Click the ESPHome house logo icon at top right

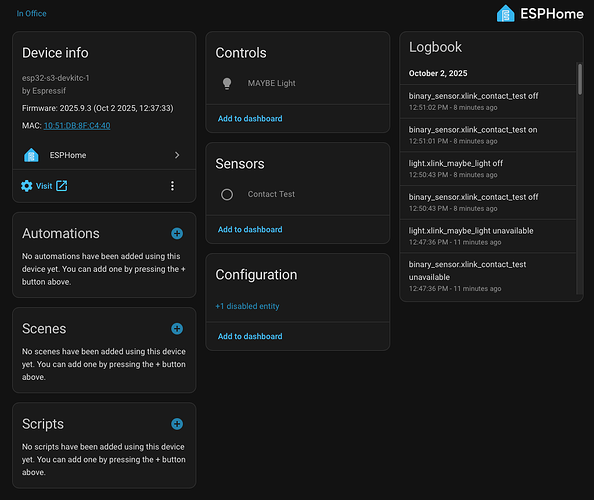pos(506,14)
